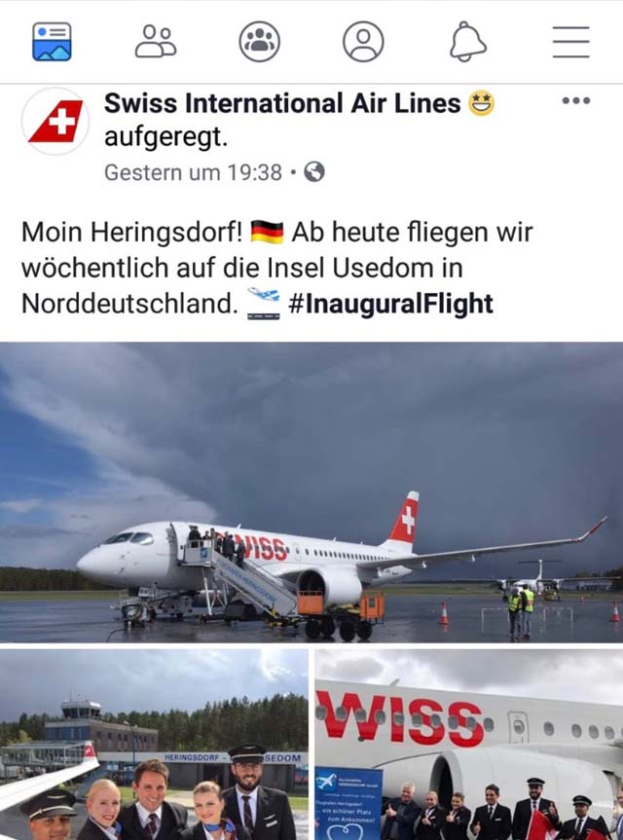This screenshot has width=623, height=840.
Task: Tap the Swiss airline profile picture
Action: (x=55, y=122)
